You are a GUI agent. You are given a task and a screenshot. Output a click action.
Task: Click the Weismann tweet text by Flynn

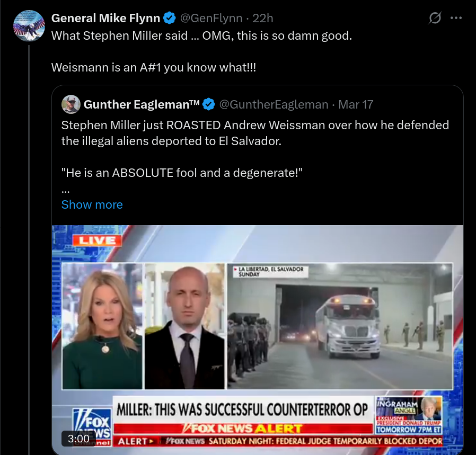[154, 67]
